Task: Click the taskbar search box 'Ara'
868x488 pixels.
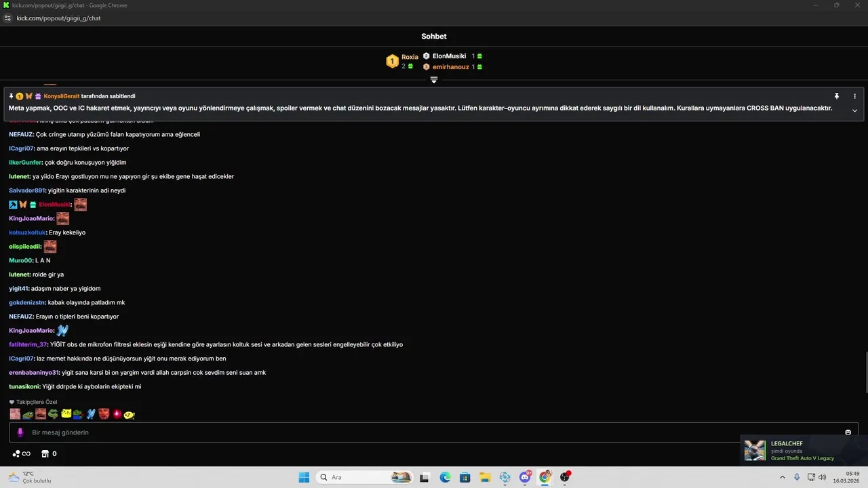Action: [x=366, y=477]
